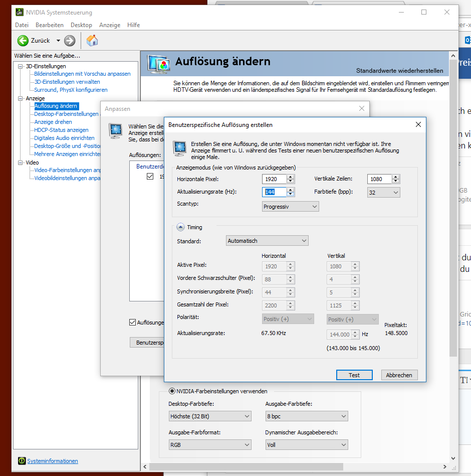Click the Test button
Viewport: 471px width, 476px height.
pos(354,375)
